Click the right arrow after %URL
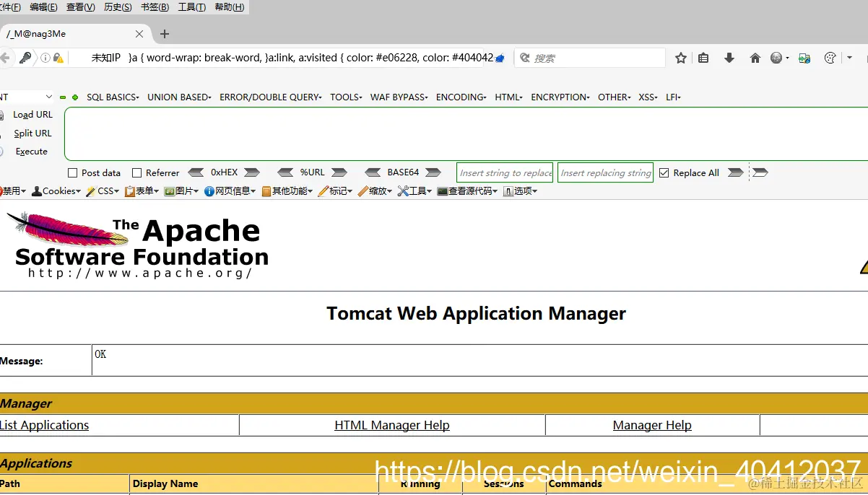868x495 pixels. [x=339, y=172]
